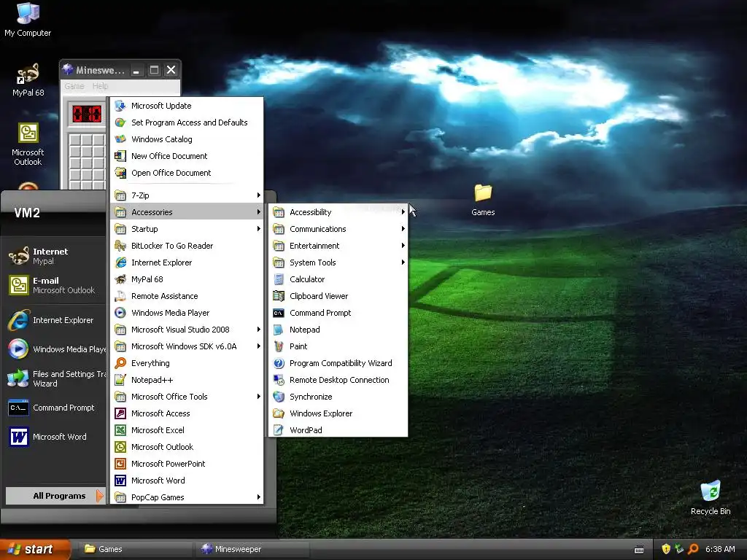The width and height of the screenshot is (747, 560).
Task: Expand the Microsoft Office Tools folder
Action: click(x=187, y=397)
